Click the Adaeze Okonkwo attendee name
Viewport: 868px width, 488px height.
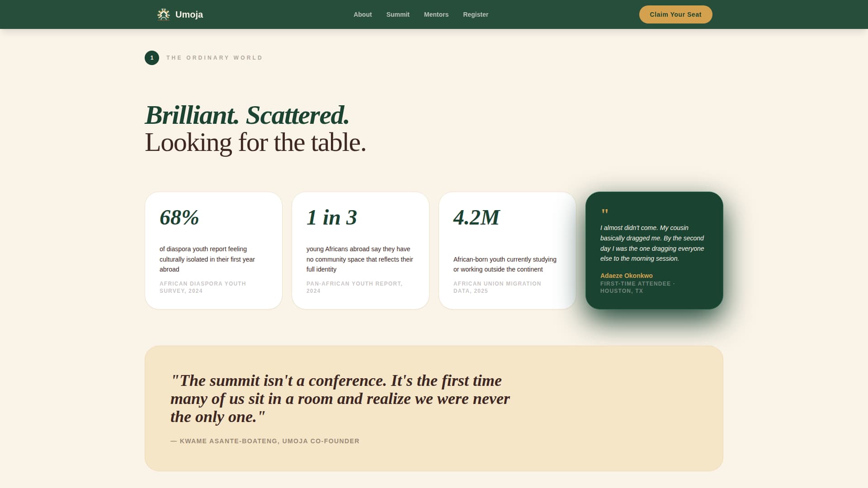[626, 276]
